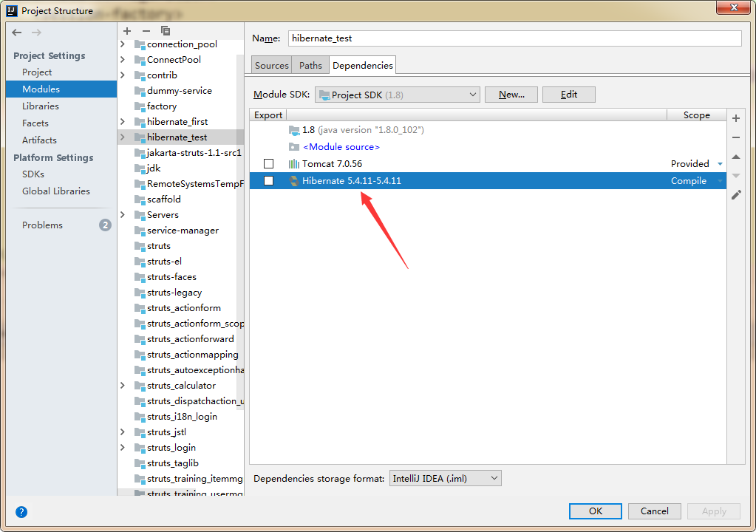Open Artifacts settings
The width and height of the screenshot is (756, 532).
pyautogui.click(x=39, y=140)
